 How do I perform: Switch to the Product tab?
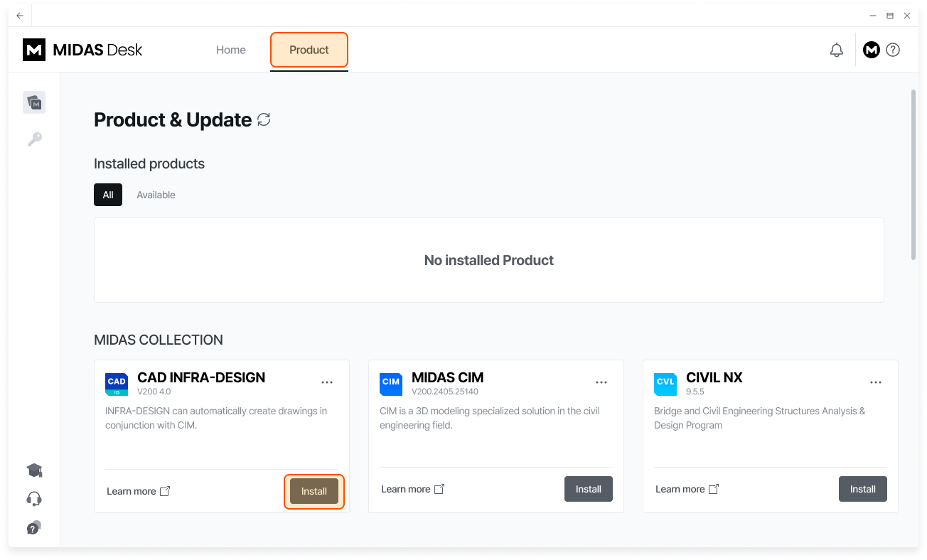309,50
